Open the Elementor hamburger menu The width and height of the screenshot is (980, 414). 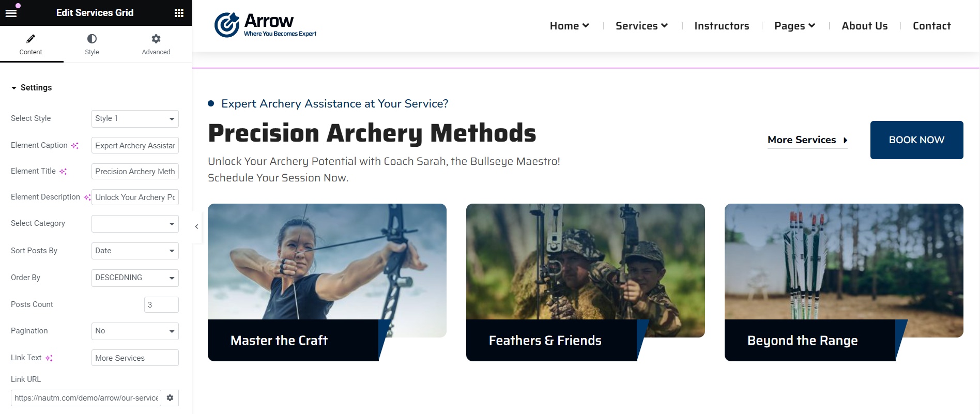(11, 13)
